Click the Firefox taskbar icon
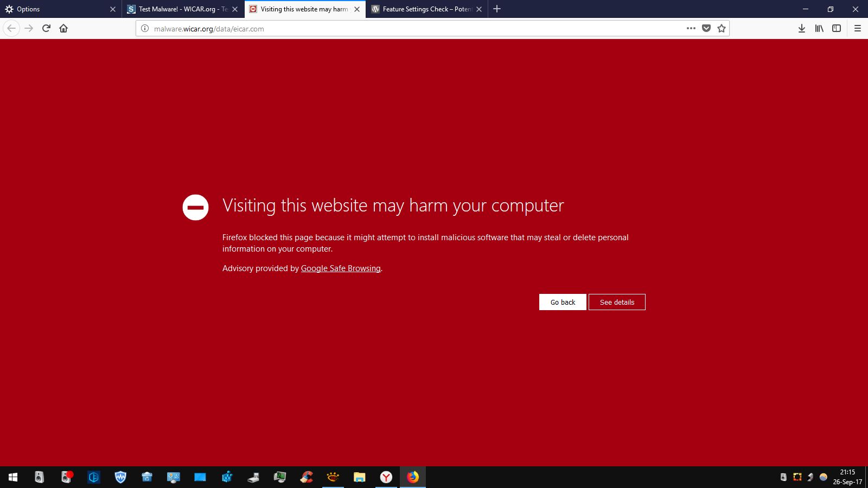Image resolution: width=868 pixels, height=488 pixels. tap(413, 477)
